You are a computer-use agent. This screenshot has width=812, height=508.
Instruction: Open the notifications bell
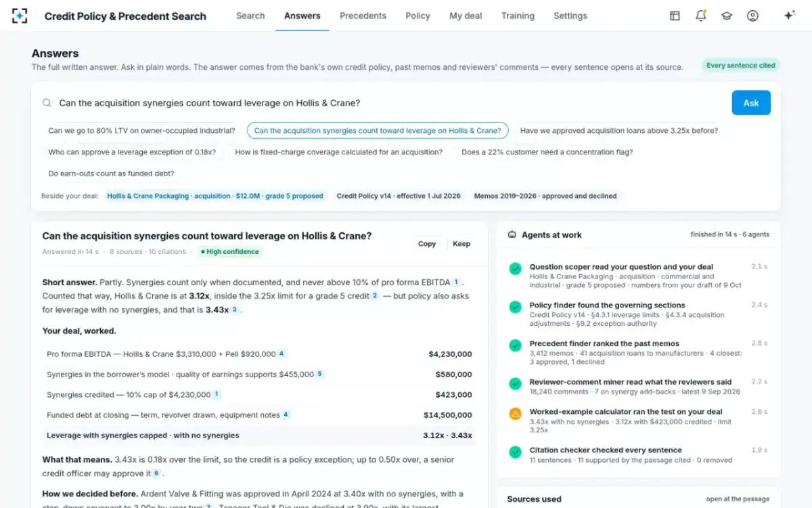point(701,16)
